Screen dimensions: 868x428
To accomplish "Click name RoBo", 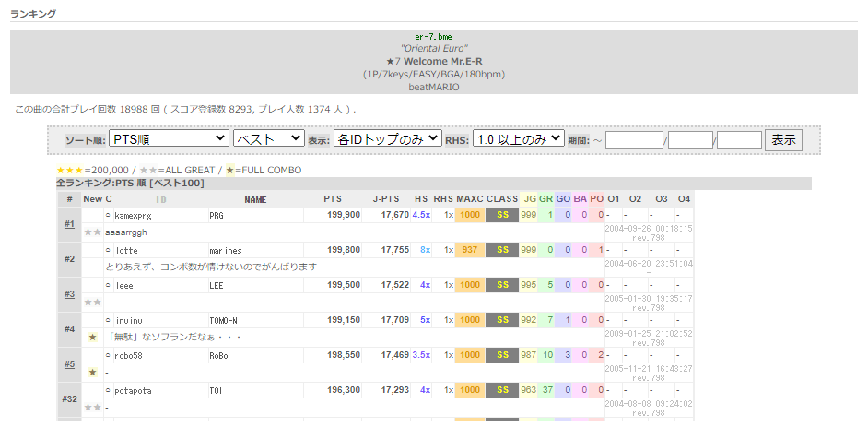I will pyautogui.click(x=218, y=355).
